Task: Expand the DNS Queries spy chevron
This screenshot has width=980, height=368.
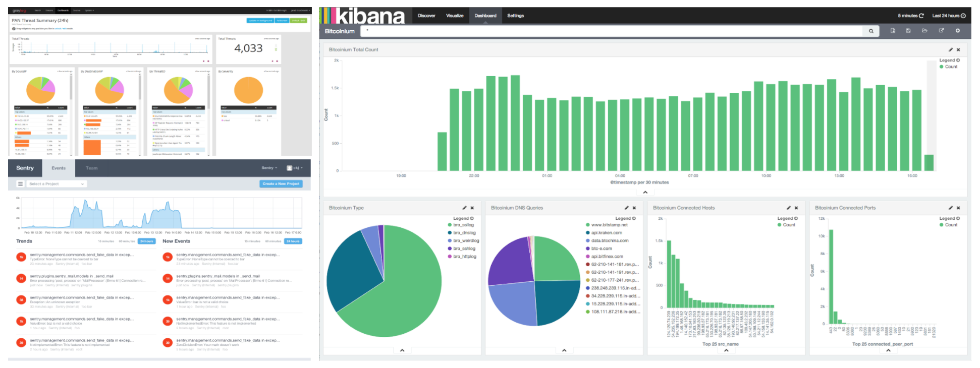Action: tap(564, 350)
